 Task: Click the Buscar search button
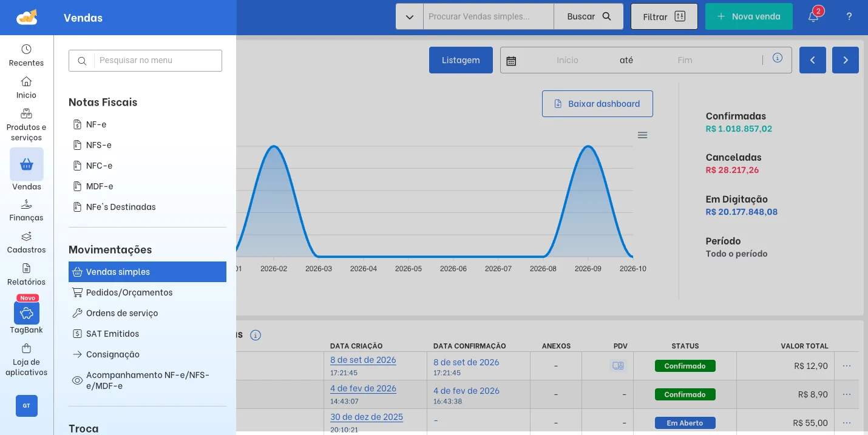pyautogui.click(x=589, y=16)
